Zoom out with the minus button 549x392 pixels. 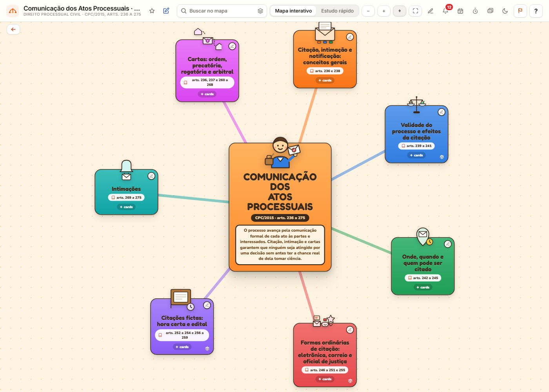(368, 11)
